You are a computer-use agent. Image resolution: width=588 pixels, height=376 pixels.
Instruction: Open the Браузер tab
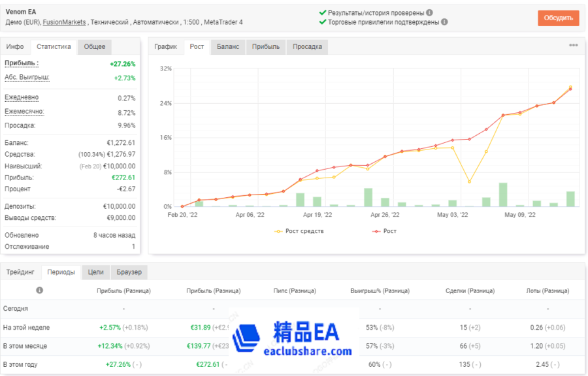(129, 272)
